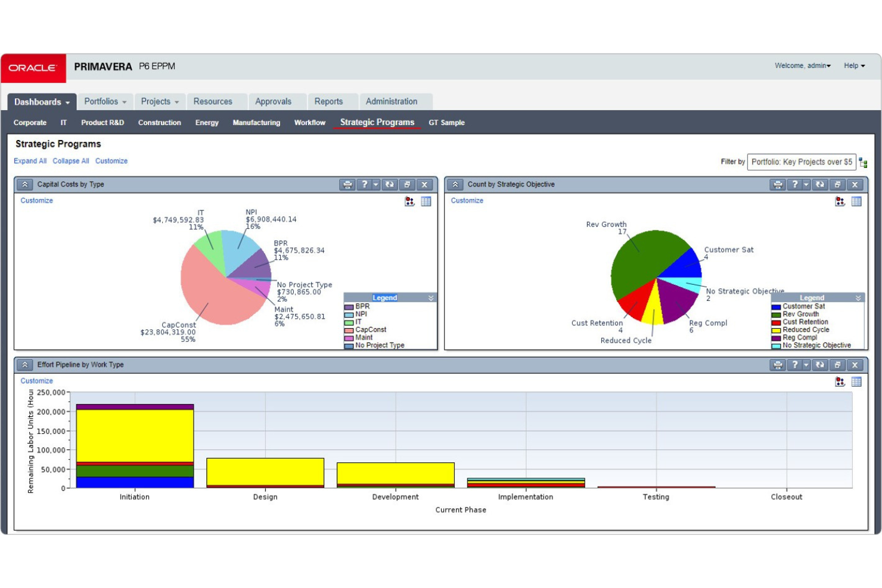The height and width of the screenshot is (588, 882).
Task: Open help dropdown arrow in Capital Costs portlet
Action: point(376,185)
